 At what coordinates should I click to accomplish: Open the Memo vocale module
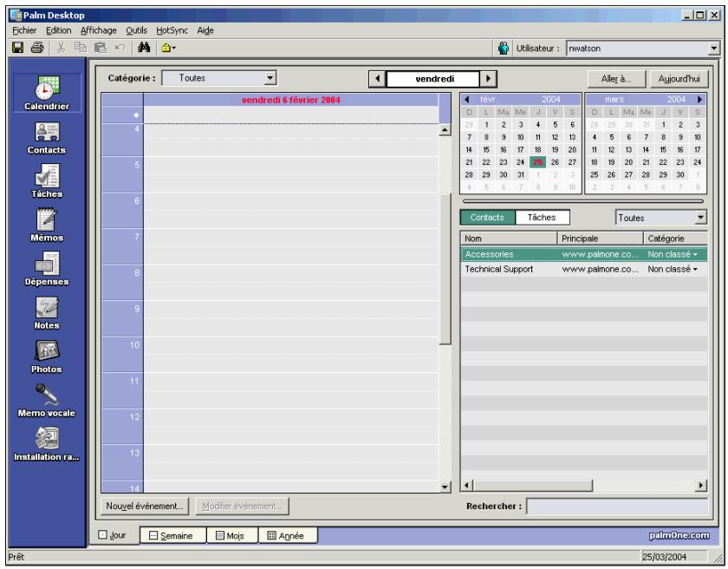[47, 401]
